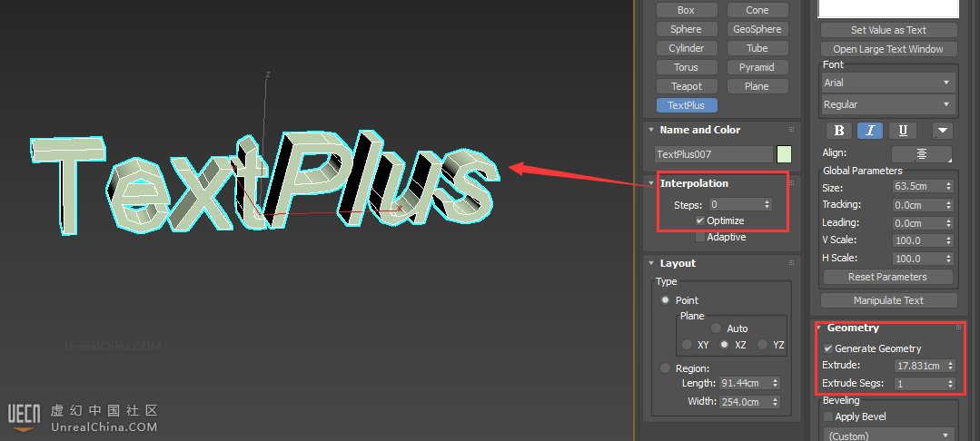This screenshot has height=441, width=980.
Task: Click the TextPlus007 name field
Action: (x=713, y=154)
